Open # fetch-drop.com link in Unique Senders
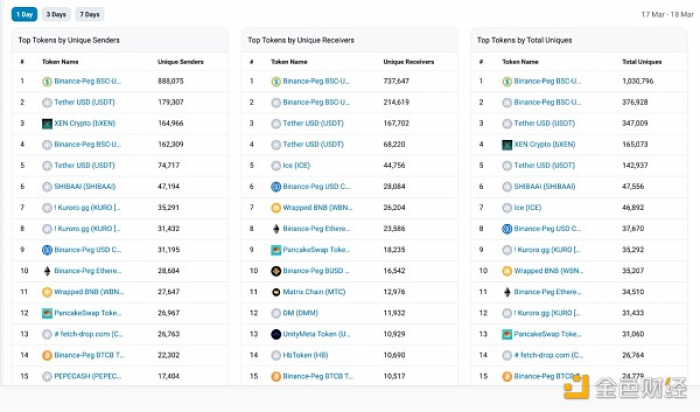Viewport: 700px width, 412px height. 89,334
